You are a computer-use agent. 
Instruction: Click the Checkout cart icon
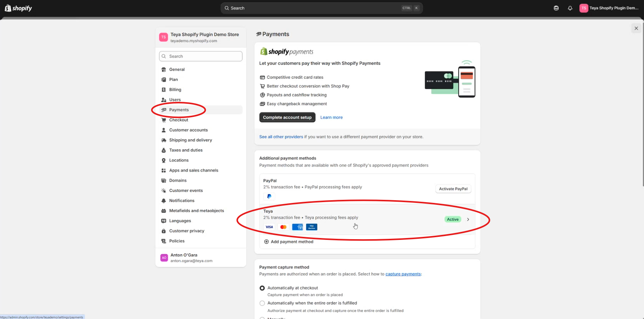[x=164, y=120]
